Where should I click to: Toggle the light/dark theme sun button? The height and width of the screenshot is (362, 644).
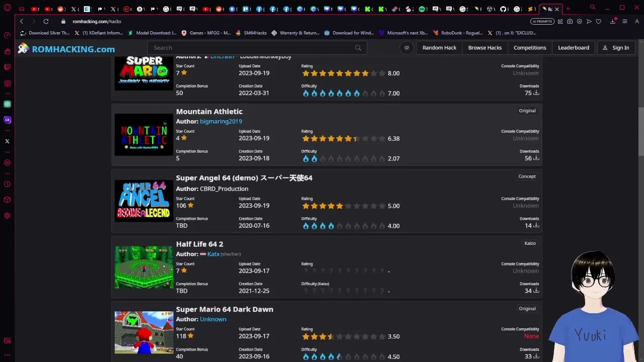pyautogui.click(x=407, y=48)
